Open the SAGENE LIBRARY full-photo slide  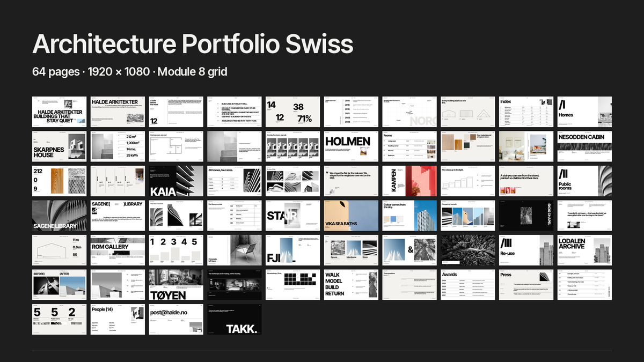click(x=60, y=216)
